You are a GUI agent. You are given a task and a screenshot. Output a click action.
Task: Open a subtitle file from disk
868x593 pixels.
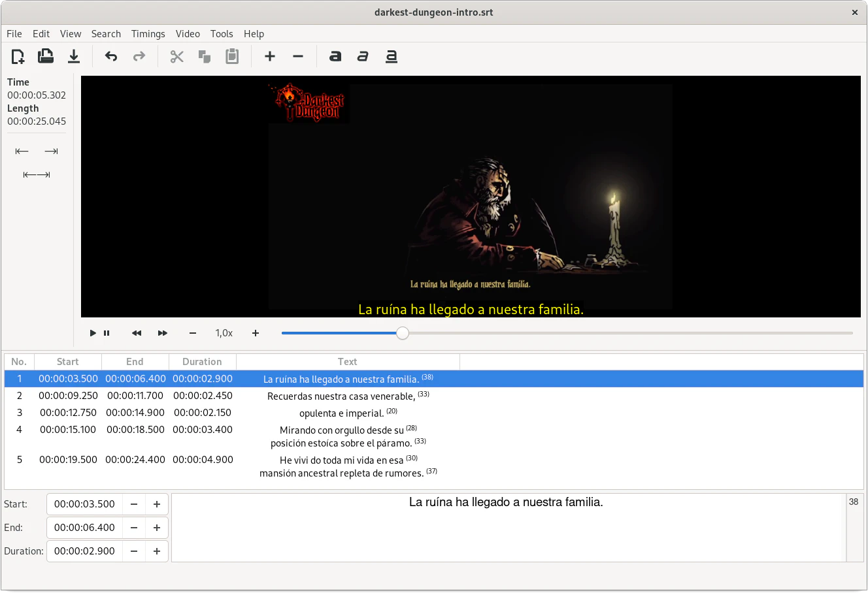click(x=46, y=56)
